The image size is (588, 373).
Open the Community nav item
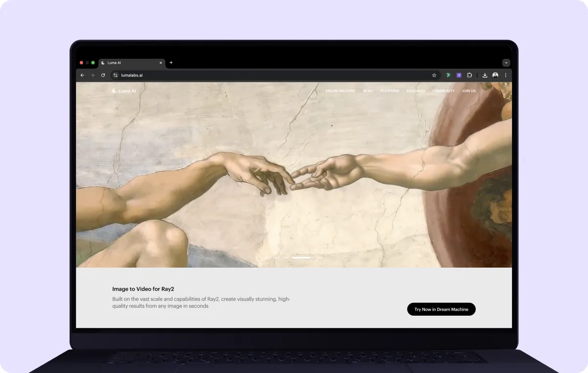click(443, 91)
